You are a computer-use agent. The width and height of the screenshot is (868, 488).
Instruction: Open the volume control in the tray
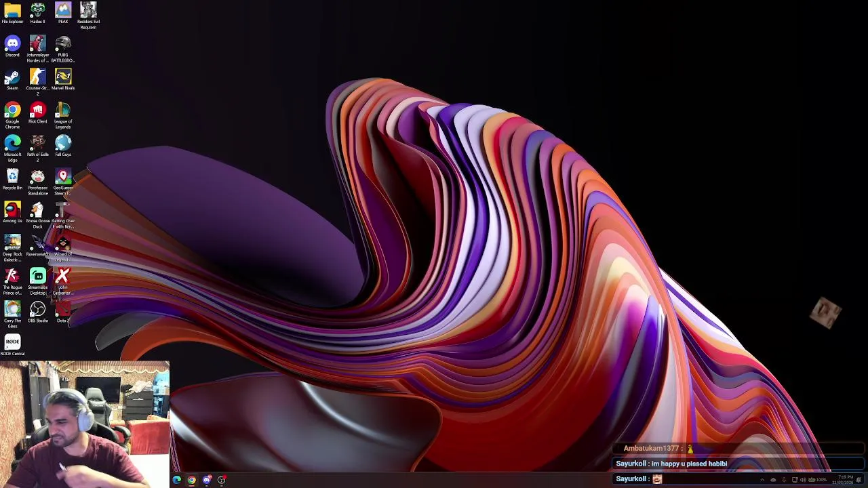tap(803, 480)
